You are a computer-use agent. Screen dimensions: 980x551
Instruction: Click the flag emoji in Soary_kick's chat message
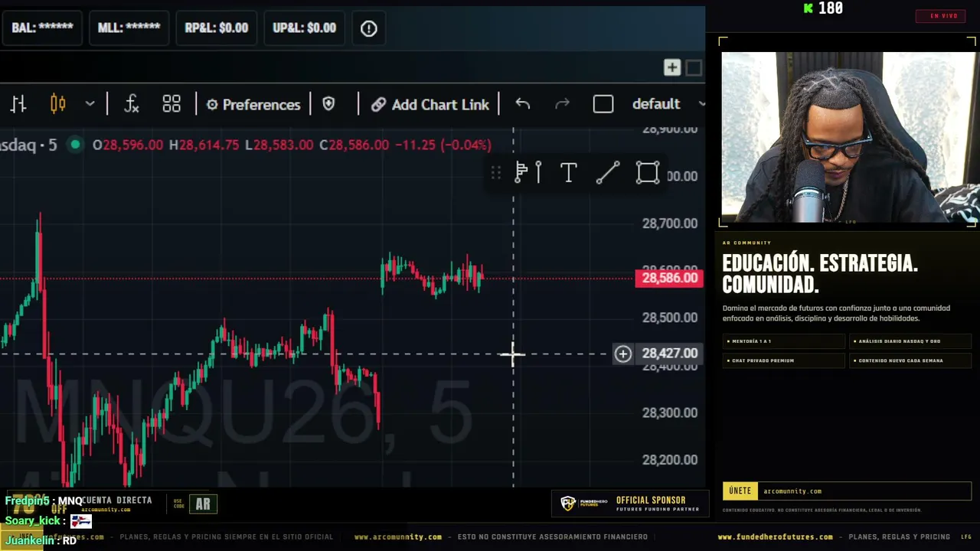point(81,521)
